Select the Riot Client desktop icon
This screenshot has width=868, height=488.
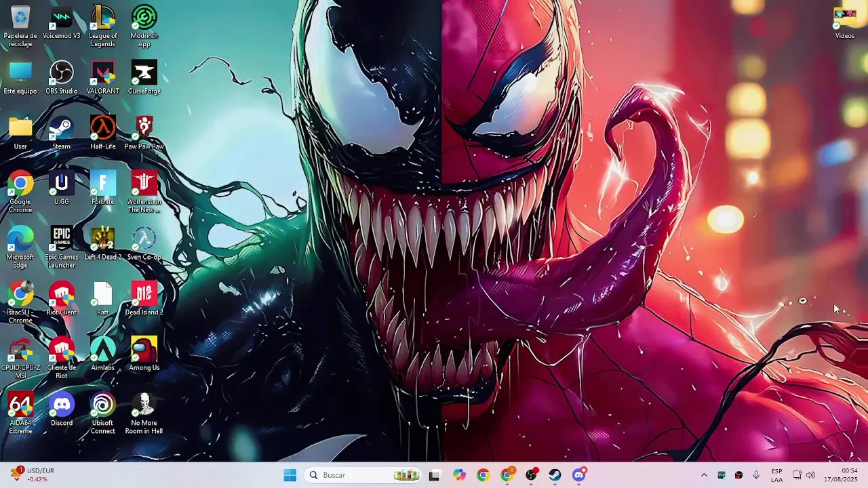tap(62, 298)
